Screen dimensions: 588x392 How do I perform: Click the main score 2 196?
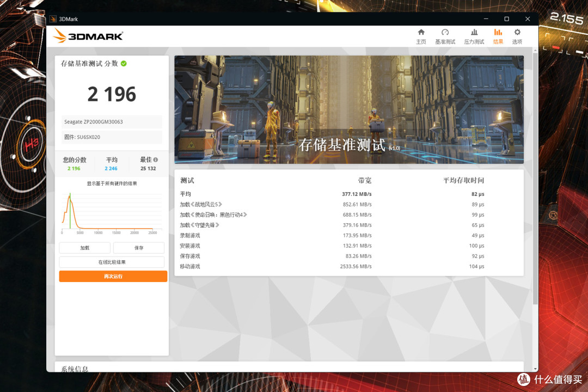click(x=112, y=94)
